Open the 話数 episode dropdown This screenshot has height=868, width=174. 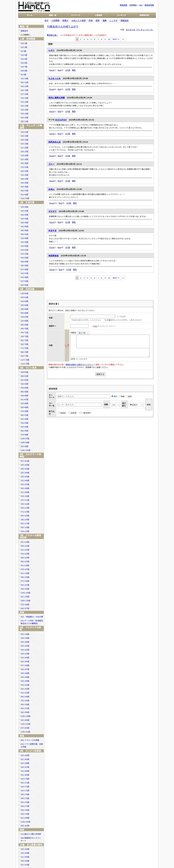click(115, 405)
